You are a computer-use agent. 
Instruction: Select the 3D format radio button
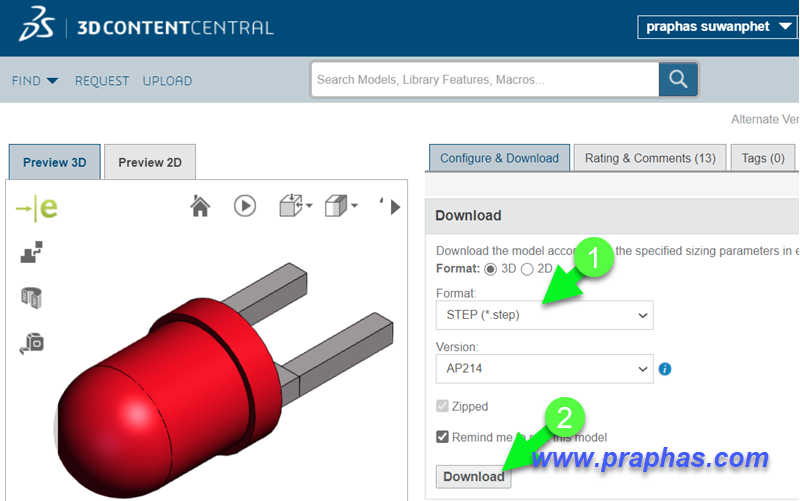pyautogui.click(x=490, y=269)
